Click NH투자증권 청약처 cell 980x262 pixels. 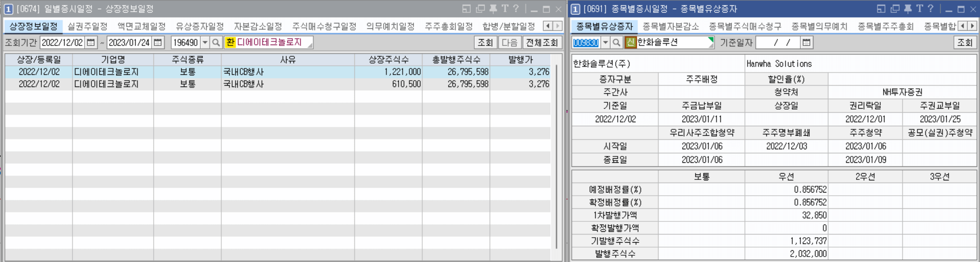point(902,92)
